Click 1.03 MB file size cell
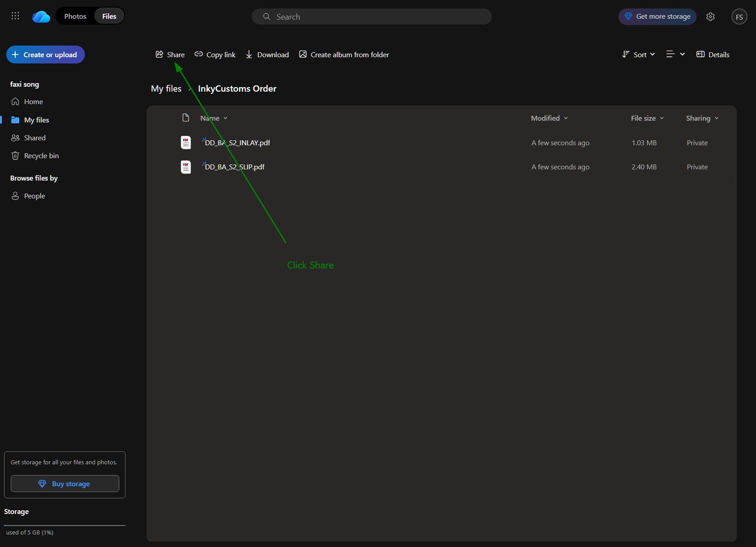Screen dimensions: 756x547 pos(644,143)
